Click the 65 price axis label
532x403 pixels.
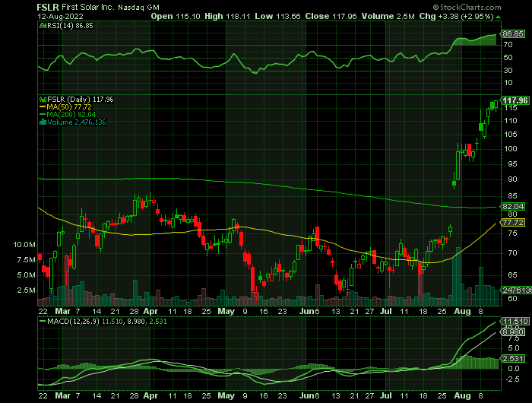click(x=513, y=275)
